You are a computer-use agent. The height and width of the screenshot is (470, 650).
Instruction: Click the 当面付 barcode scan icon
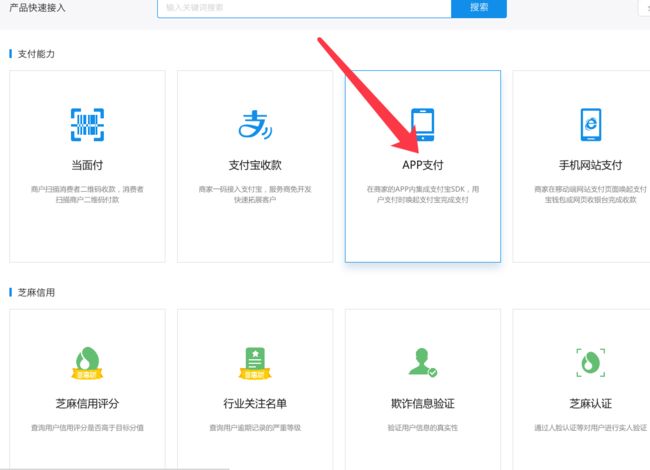point(87,125)
